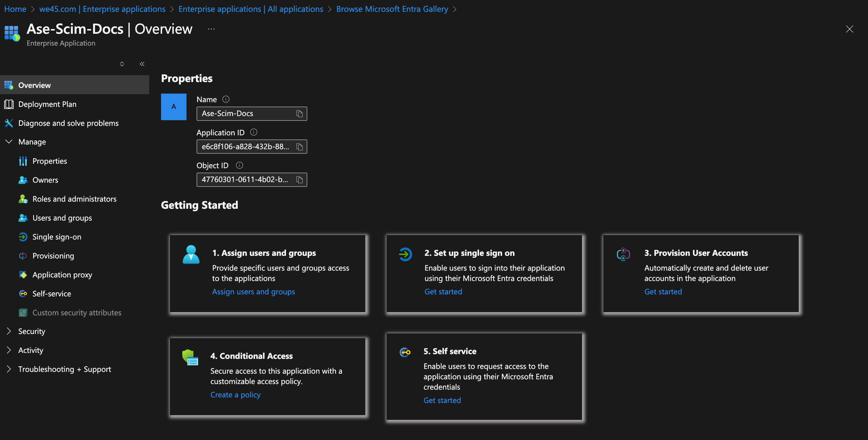Click the Diagnose and solve problems wrench icon
868x440 pixels.
pyautogui.click(x=9, y=123)
